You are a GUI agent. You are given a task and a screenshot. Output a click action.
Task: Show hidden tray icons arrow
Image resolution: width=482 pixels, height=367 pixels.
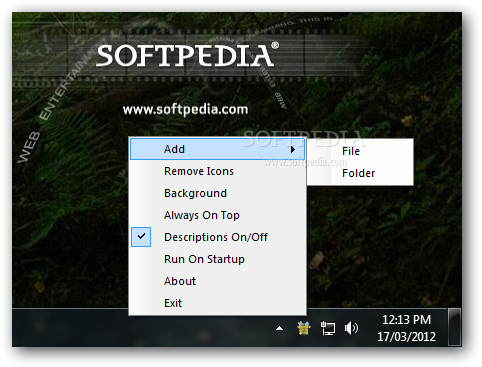tap(279, 328)
